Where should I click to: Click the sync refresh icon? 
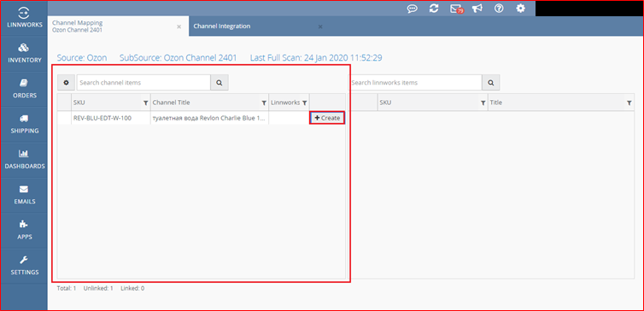(434, 9)
